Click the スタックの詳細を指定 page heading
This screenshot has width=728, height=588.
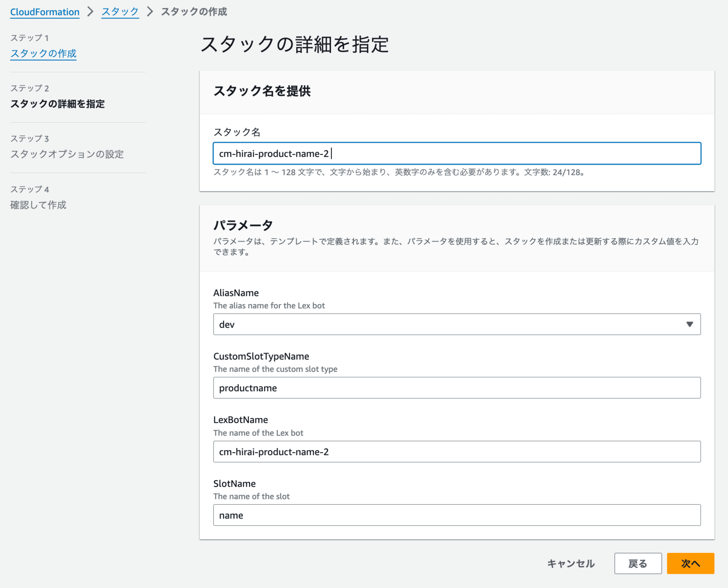pos(295,44)
